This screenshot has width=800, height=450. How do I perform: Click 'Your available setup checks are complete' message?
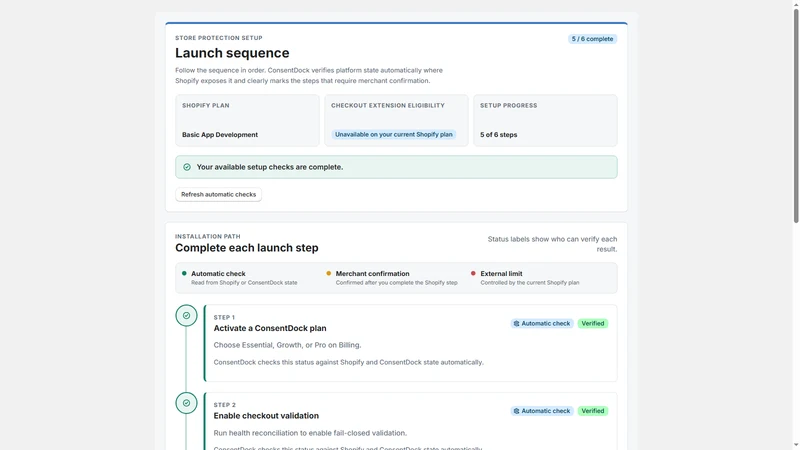[x=270, y=167]
